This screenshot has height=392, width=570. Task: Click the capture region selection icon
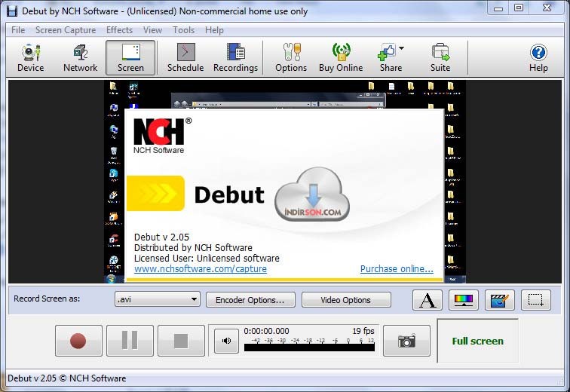tap(536, 300)
